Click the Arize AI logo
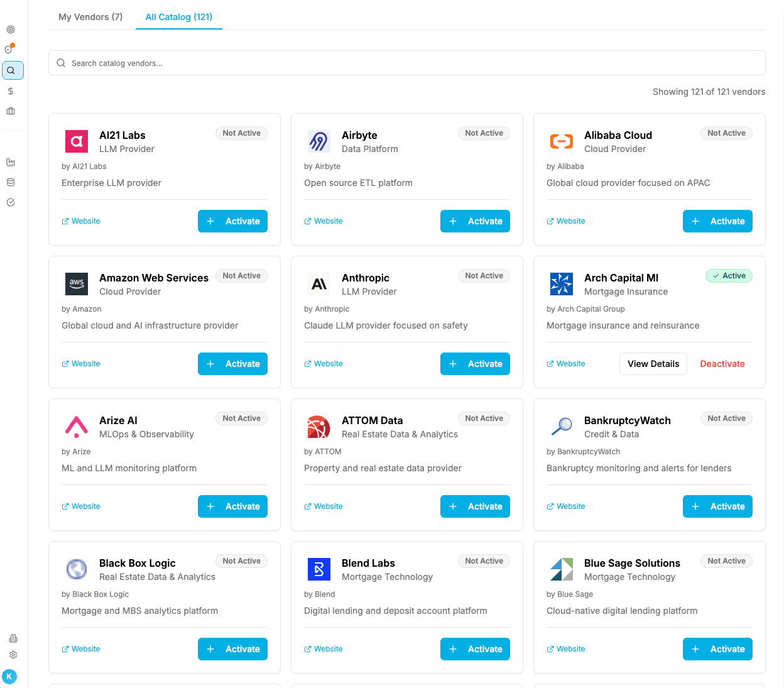 click(x=77, y=427)
